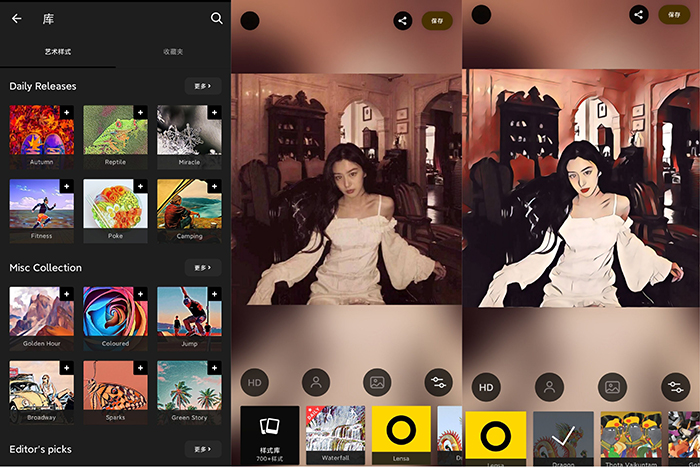700x467 pixels.
Task: Toggle the plus on the Reptile style
Action: tap(141, 112)
